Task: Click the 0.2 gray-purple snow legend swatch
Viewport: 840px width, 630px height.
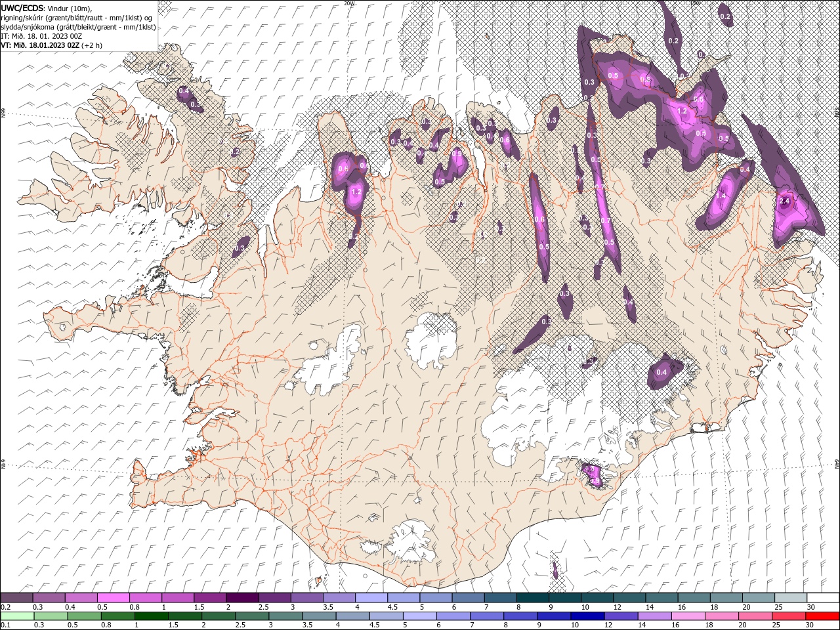Action: click(x=16, y=598)
